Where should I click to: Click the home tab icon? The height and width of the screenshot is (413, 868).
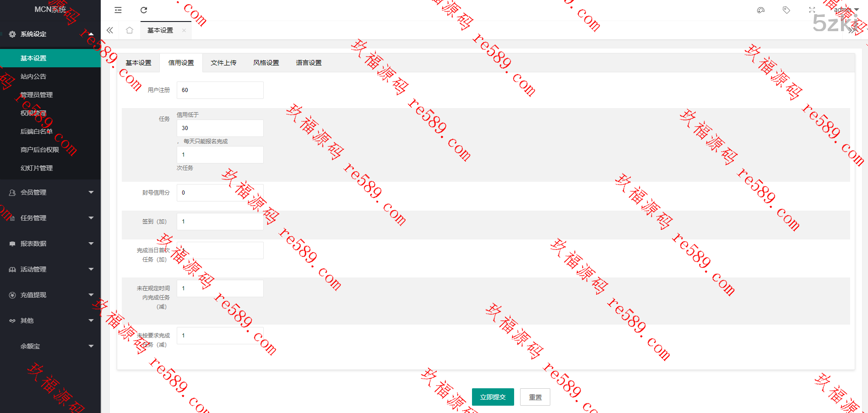[130, 30]
